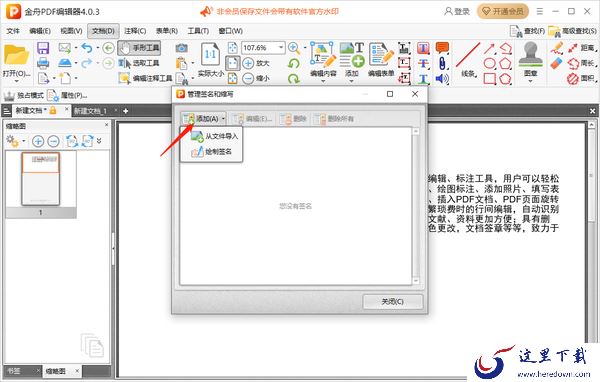
Task: Open the 属性(P) properties button
Action: 67,95
